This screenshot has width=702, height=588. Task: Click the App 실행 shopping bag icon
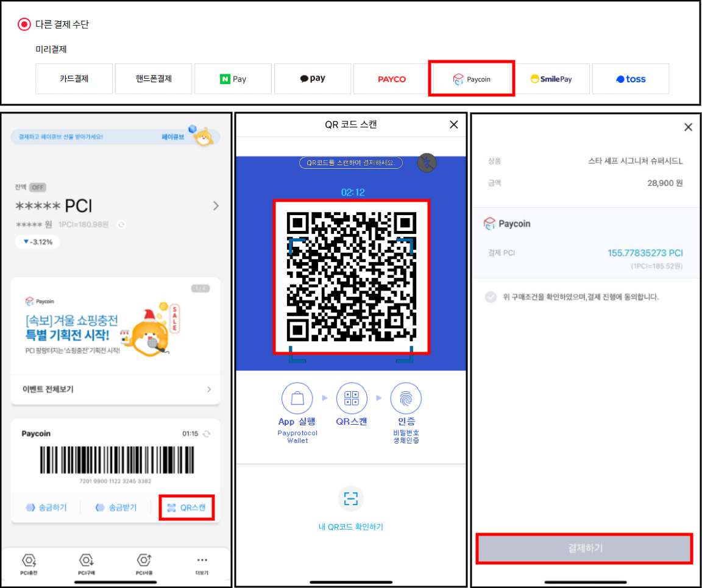click(297, 398)
